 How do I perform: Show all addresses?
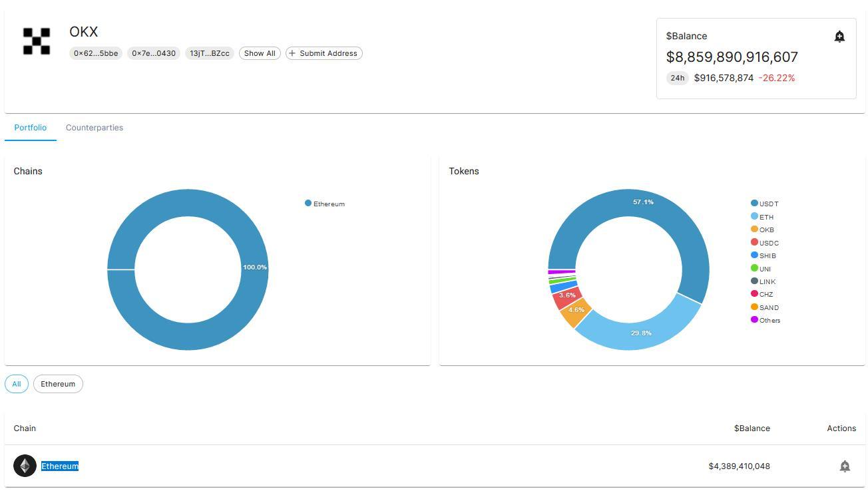coord(260,53)
